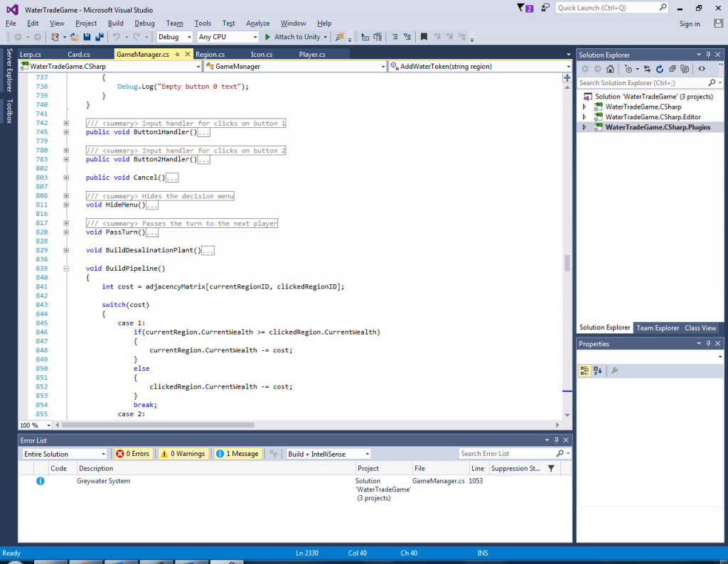Screen dimensions: 728x564
Task: Switch to the Region.cs tab
Action: click(x=210, y=54)
